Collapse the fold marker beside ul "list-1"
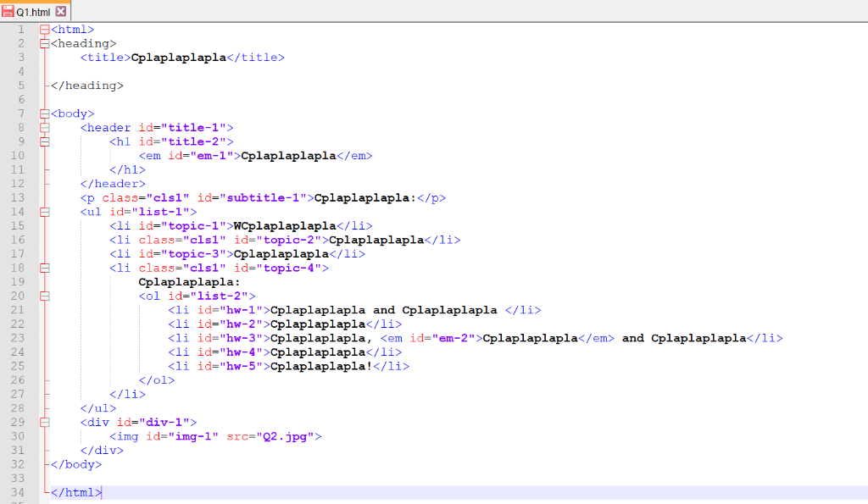868x504 pixels. [x=44, y=211]
